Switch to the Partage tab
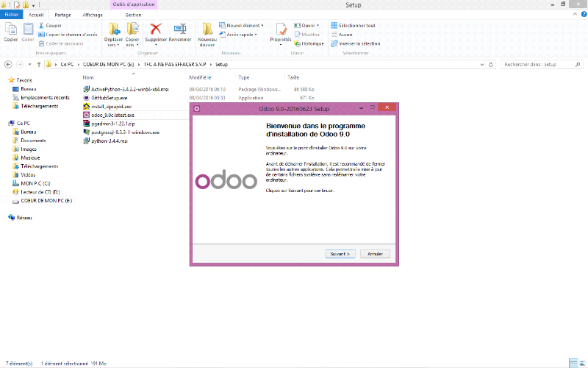 tap(62, 15)
